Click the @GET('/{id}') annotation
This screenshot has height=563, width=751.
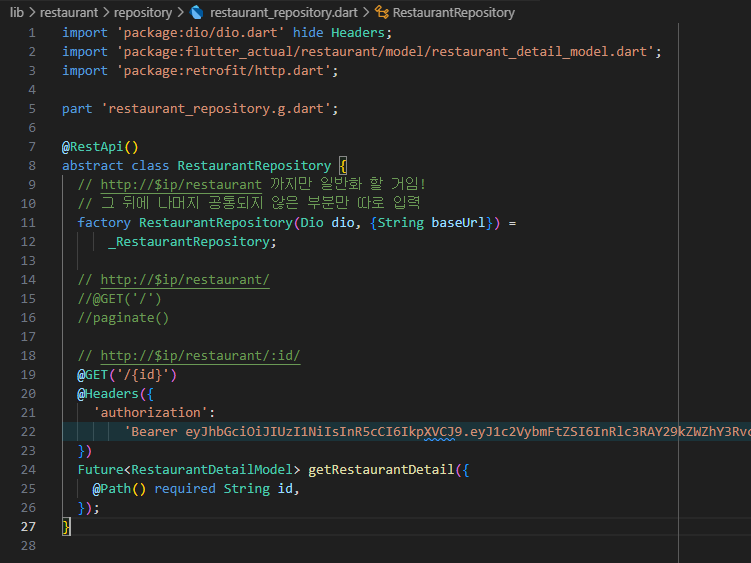(x=127, y=375)
